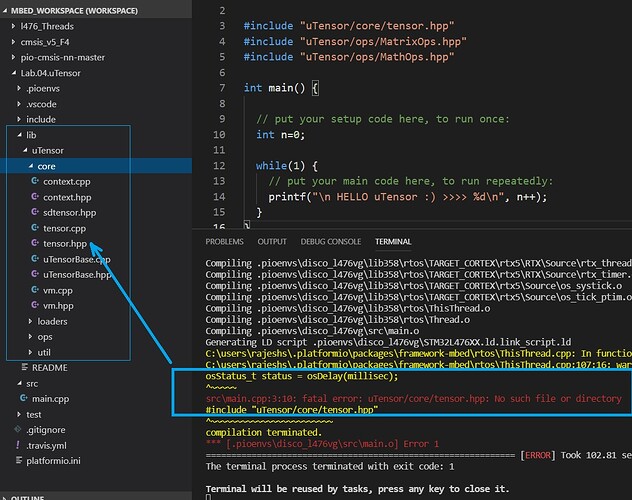Image resolution: width=632 pixels, height=500 pixels.
Task: Collapse the MBED_WORKSPACE section header
Action: [x=96, y=10]
